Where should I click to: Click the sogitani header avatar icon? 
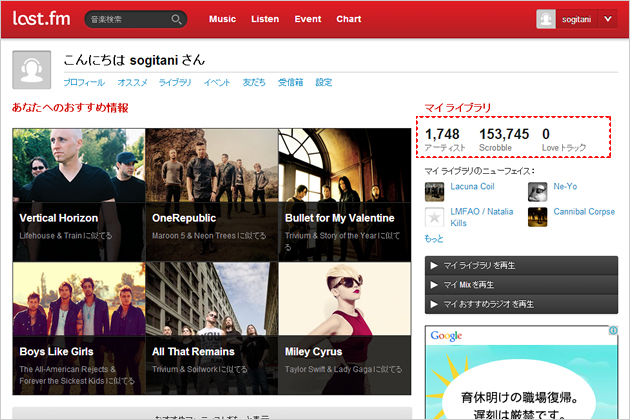[x=546, y=19]
